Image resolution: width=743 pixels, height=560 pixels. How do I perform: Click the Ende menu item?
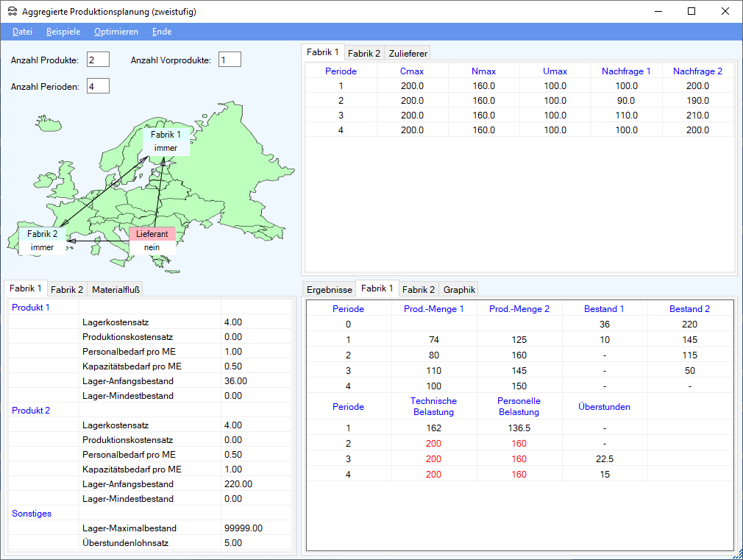pyautogui.click(x=162, y=32)
